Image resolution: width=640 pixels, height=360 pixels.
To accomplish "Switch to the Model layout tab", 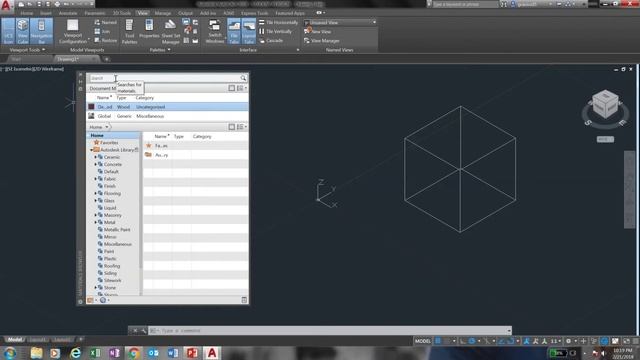I will 15,340.
